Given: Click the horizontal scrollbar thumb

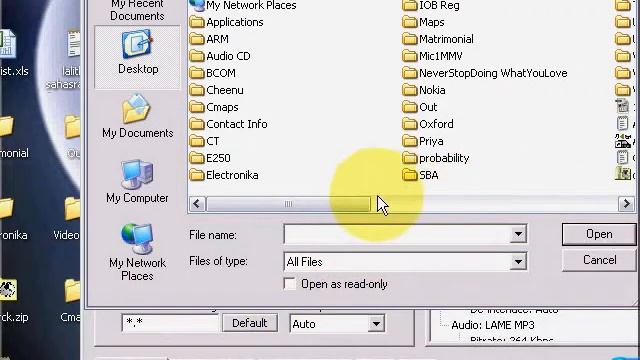Looking at the screenshot, I should (288, 204).
